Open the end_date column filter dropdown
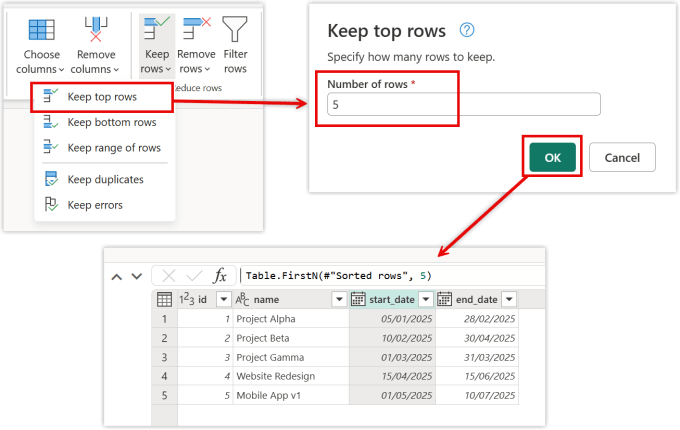Image resolution: width=680 pixels, height=430 pixels. coord(509,299)
